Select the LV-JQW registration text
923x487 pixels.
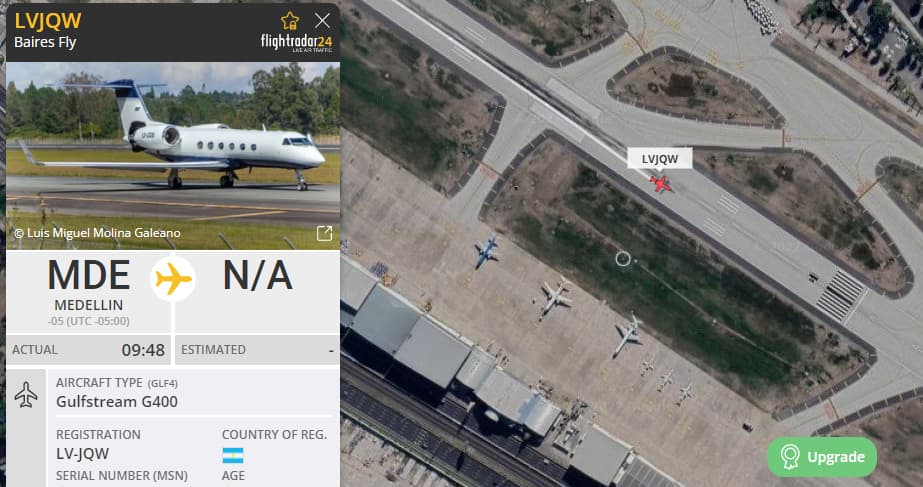pyautogui.click(x=82, y=454)
